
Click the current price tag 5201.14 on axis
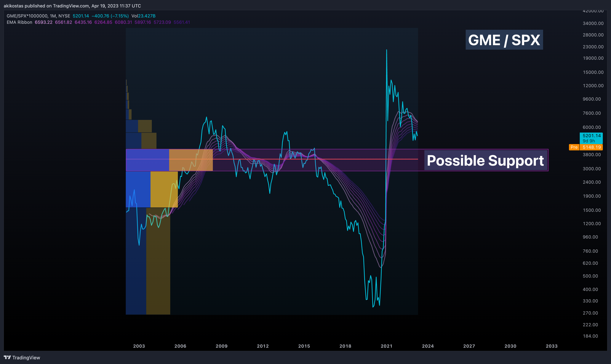[x=591, y=138]
